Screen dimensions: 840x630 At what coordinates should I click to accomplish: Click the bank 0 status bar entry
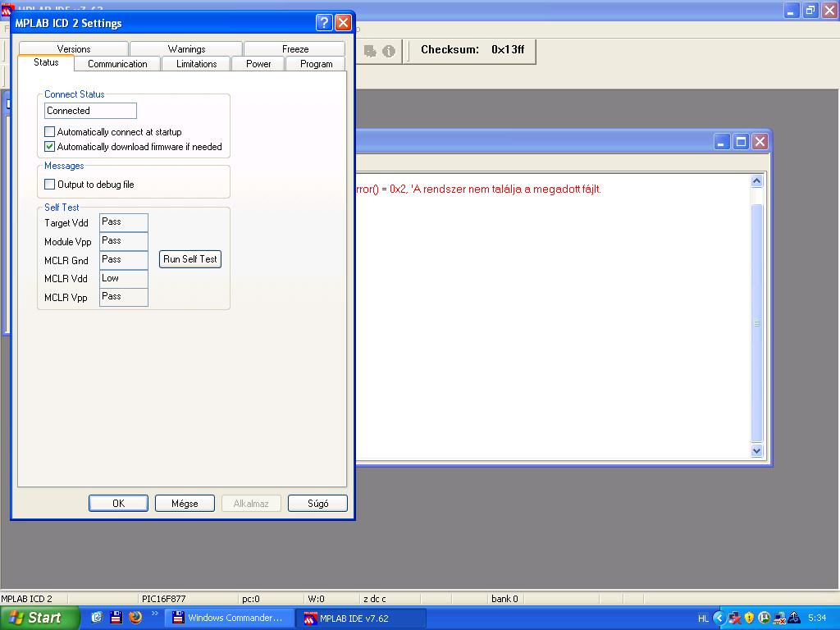pyautogui.click(x=505, y=598)
